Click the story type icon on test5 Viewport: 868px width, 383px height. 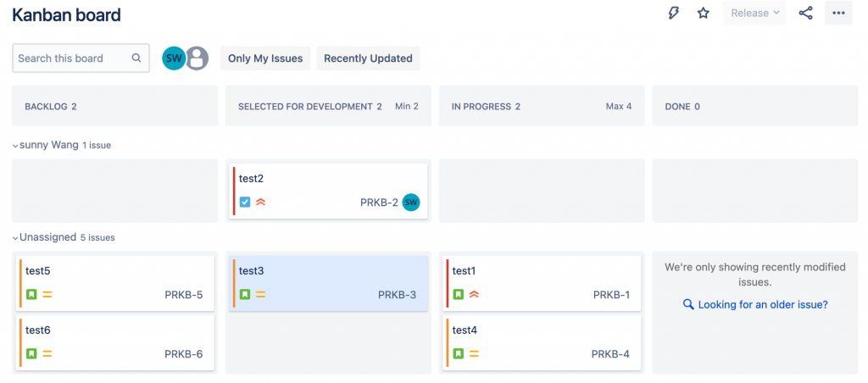(31, 295)
